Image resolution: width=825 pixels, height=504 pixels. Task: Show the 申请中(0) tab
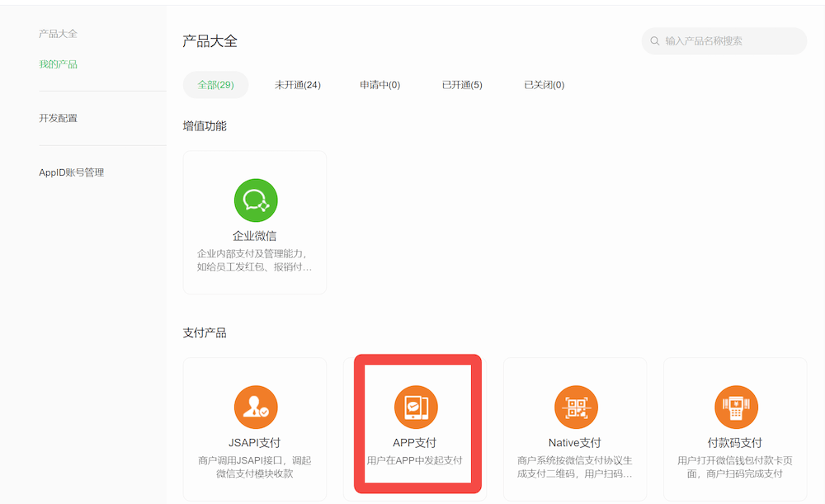tap(379, 85)
